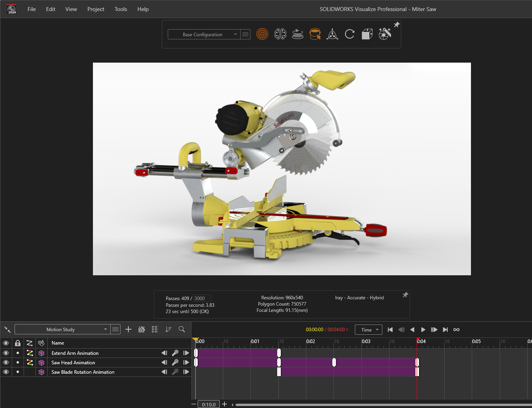Click the output tools cube icon
The width and height of the screenshot is (532, 408).
(x=367, y=34)
